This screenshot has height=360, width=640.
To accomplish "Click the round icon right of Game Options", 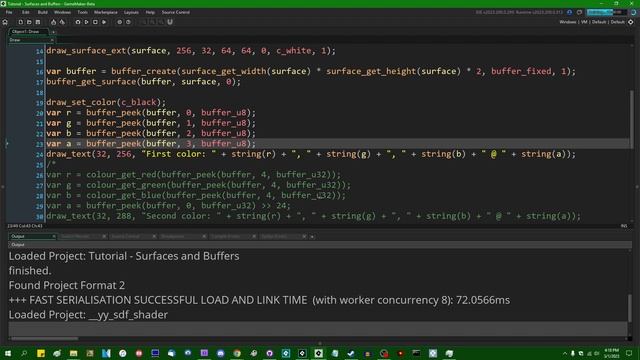I will [x=128, y=22].
